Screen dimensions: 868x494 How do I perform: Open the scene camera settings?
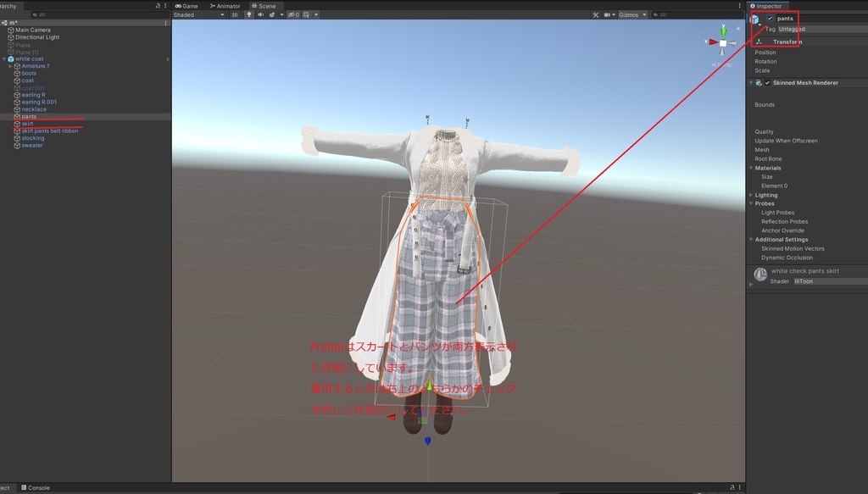(609, 15)
